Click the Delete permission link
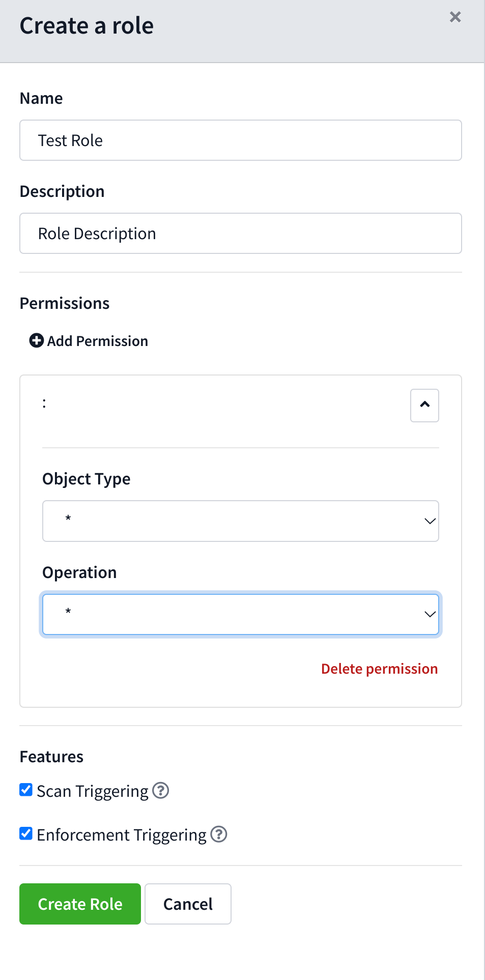This screenshot has width=485, height=980. point(380,669)
